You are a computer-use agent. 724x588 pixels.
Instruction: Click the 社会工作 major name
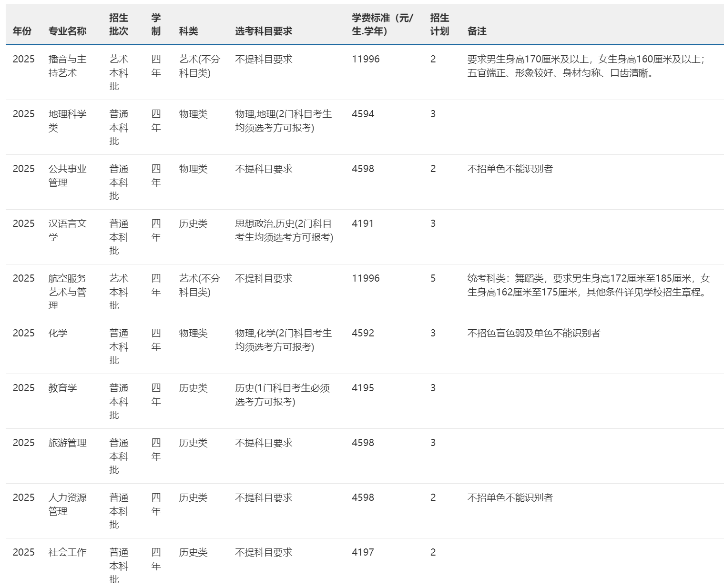67,552
